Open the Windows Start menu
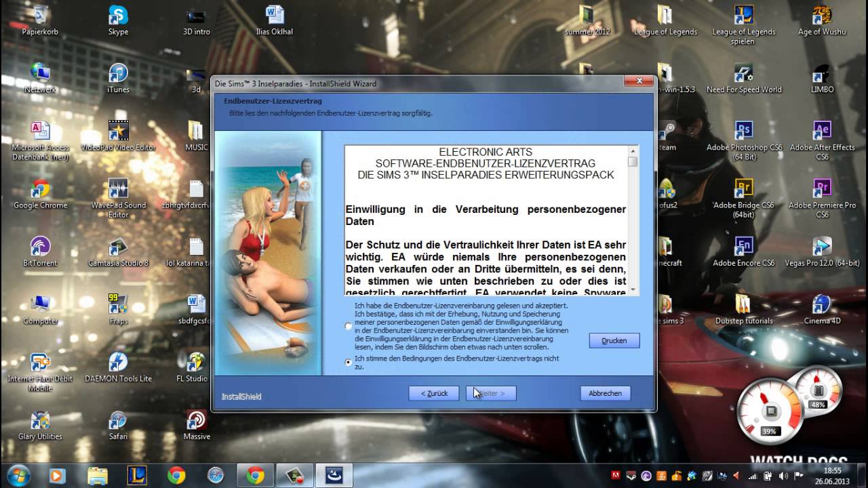The image size is (868, 488). pyautogui.click(x=18, y=476)
